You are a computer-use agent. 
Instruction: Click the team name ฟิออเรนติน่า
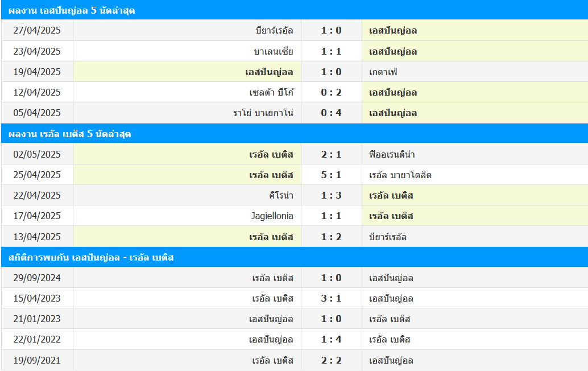click(x=392, y=155)
